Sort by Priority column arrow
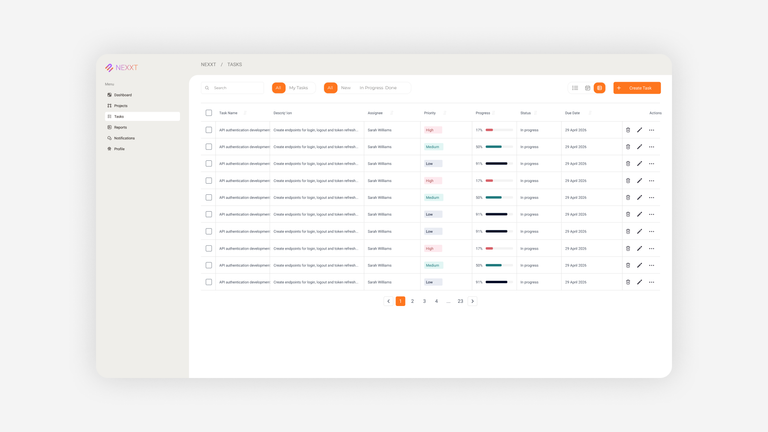 tap(445, 113)
